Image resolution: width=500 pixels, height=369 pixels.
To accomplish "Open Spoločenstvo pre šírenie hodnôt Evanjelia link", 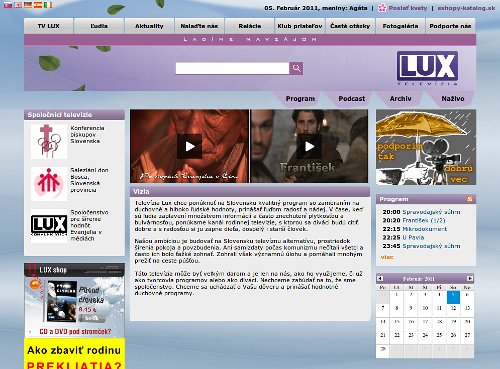I will pyautogui.click(x=89, y=225).
